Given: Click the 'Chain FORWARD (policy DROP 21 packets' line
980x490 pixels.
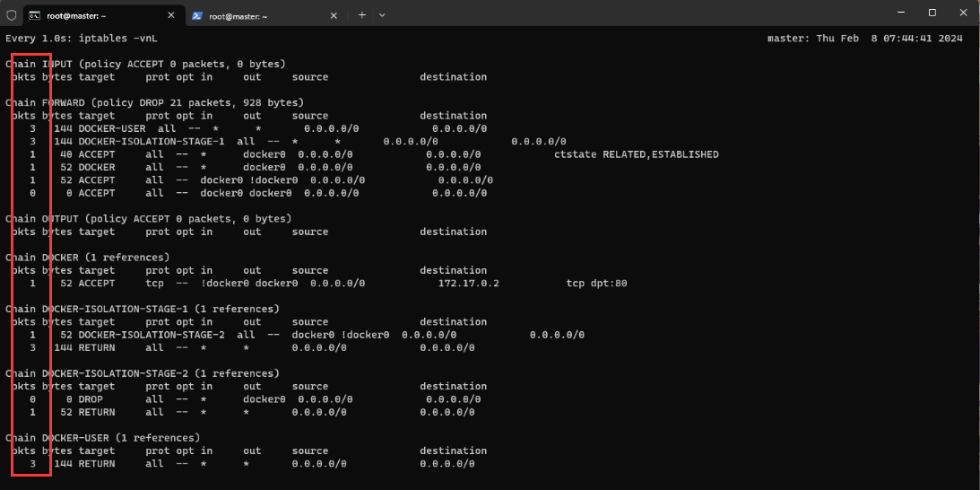Looking at the screenshot, I should [x=155, y=102].
